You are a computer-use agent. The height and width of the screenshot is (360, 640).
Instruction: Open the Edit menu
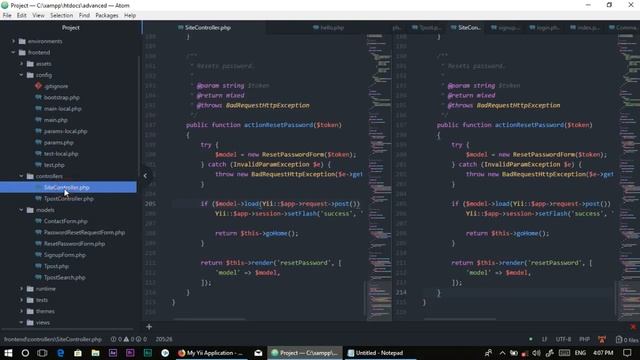coord(22,16)
